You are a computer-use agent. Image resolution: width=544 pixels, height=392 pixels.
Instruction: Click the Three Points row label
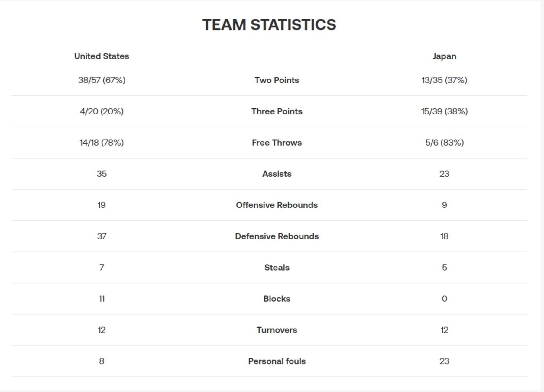pyautogui.click(x=277, y=111)
